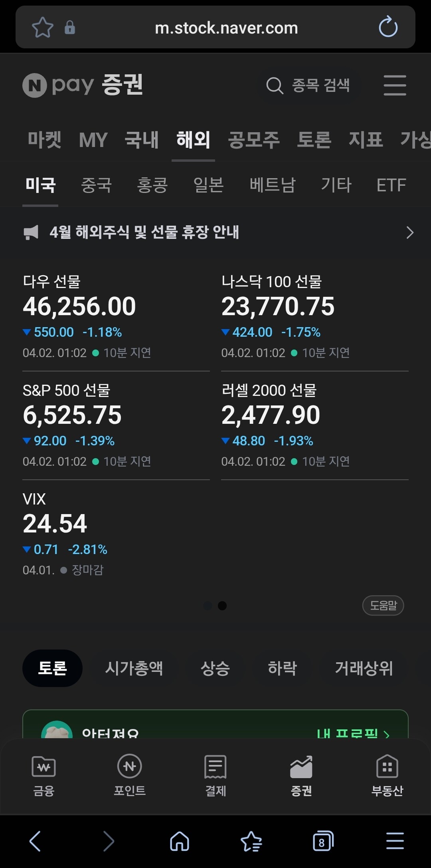Tap the 종목 검색 search field
431x868 pixels.
pyautogui.click(x=309, y=85)
